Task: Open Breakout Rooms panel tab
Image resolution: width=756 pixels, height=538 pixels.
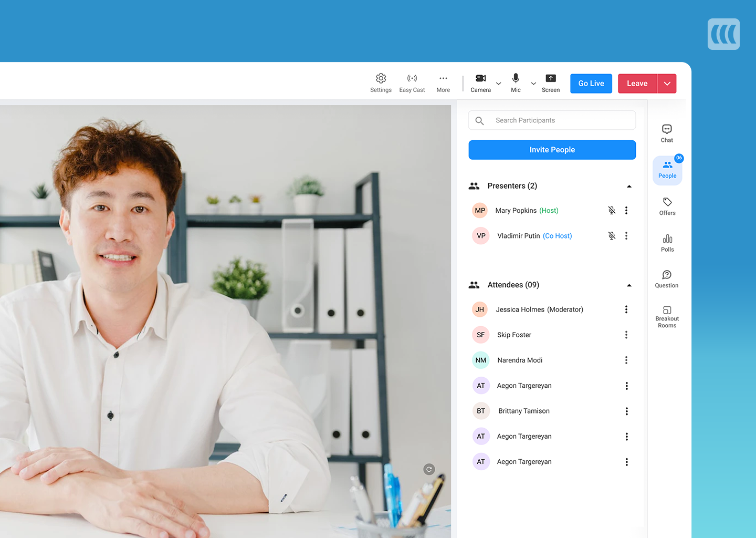Action: click(667, 317)
